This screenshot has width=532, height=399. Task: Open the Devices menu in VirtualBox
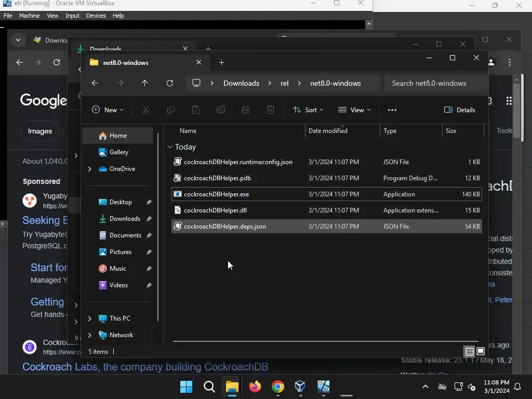point(96,16)
